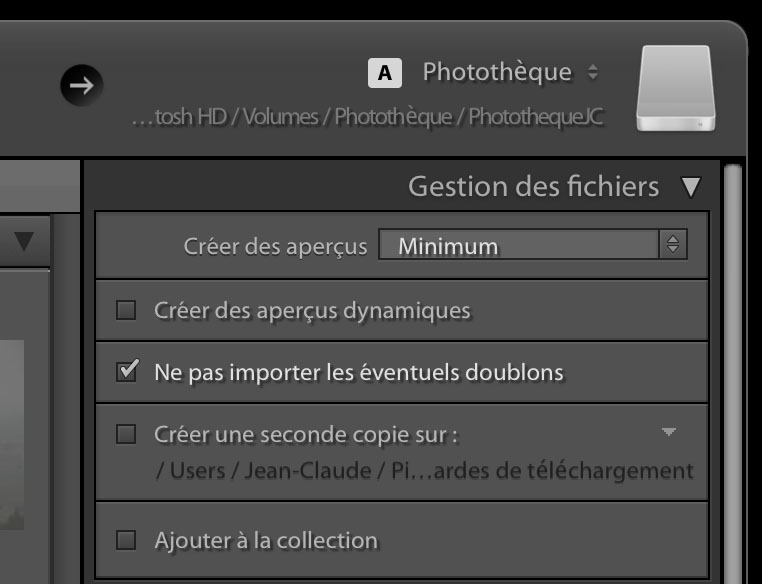
Task: Click the left panel collapse triangle
Action: point(24,241)
